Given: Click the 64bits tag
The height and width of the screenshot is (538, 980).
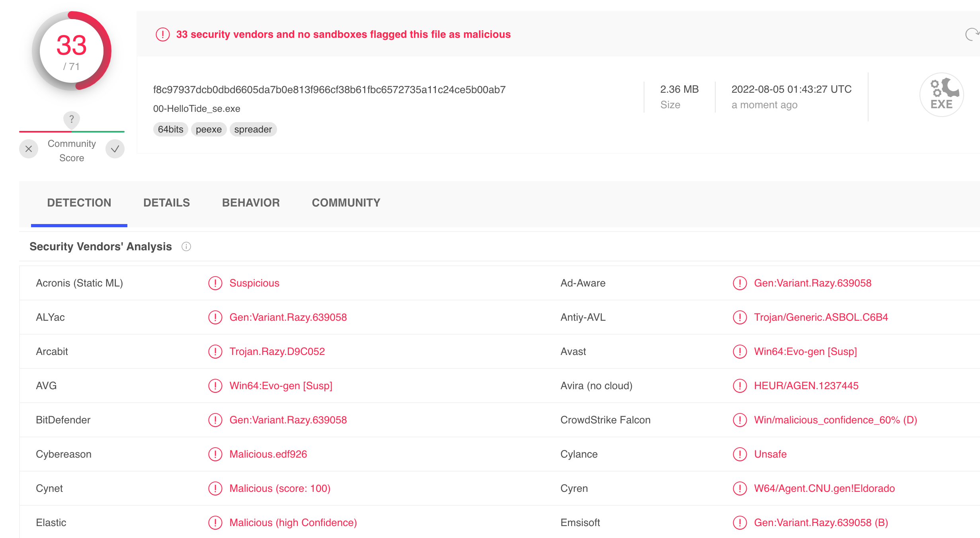Looking at the screenshot, I should [170, 130].
